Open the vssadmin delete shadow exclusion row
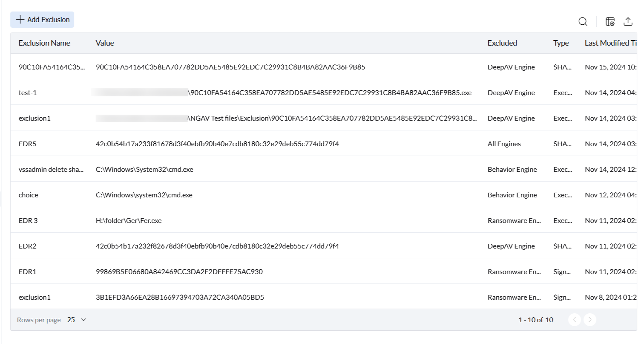Image resolution: width=644 pixels, height=344 pixels. pos(51,170)
